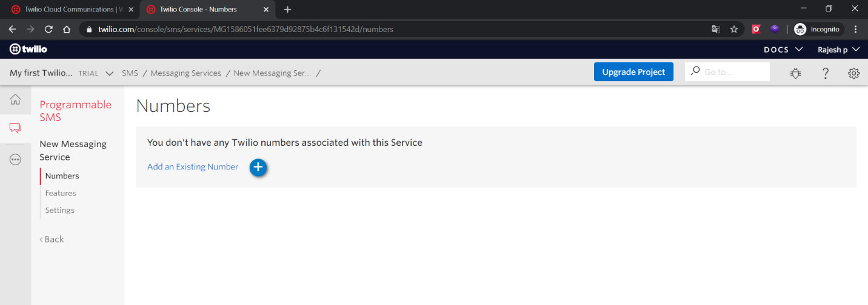868x305 pixels.
Task: Open the New Messaging Ser... breadcrumb
Action: coord(272,73)
